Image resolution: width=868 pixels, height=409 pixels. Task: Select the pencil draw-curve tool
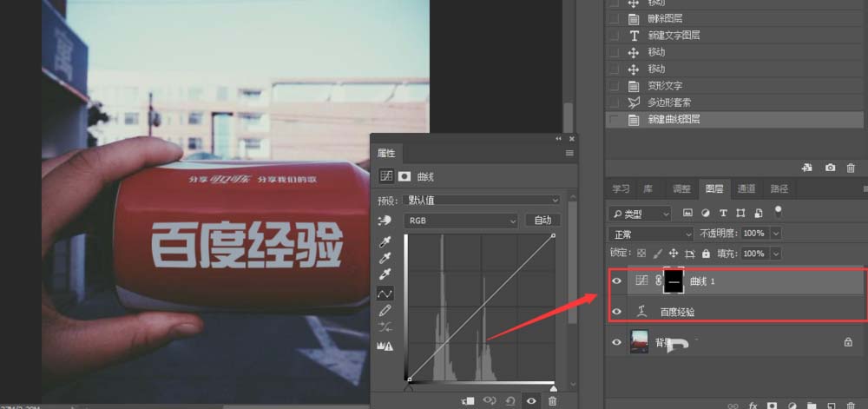[385, 311]
